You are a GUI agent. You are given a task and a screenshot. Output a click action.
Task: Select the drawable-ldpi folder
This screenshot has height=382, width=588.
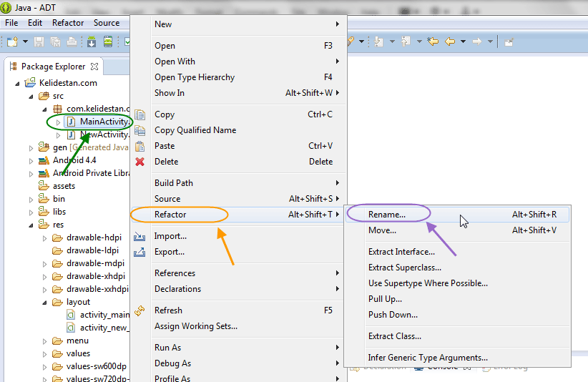86,250
